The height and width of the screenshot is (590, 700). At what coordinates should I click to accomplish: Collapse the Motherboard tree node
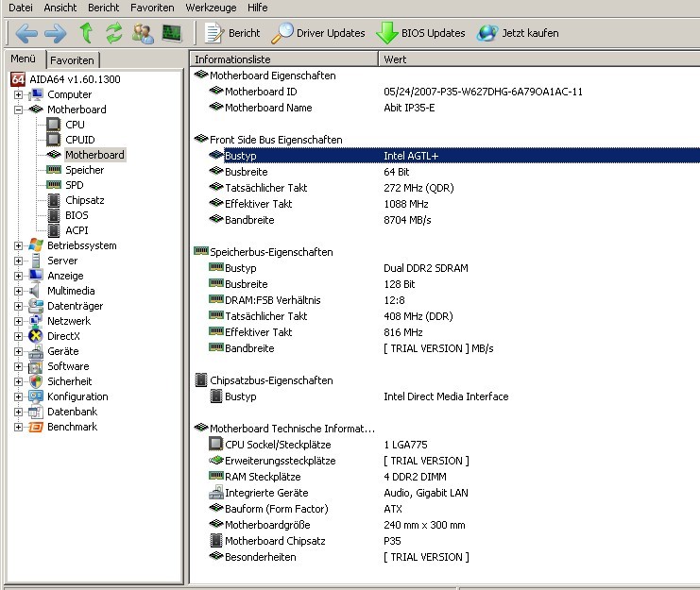pos(18,110)
